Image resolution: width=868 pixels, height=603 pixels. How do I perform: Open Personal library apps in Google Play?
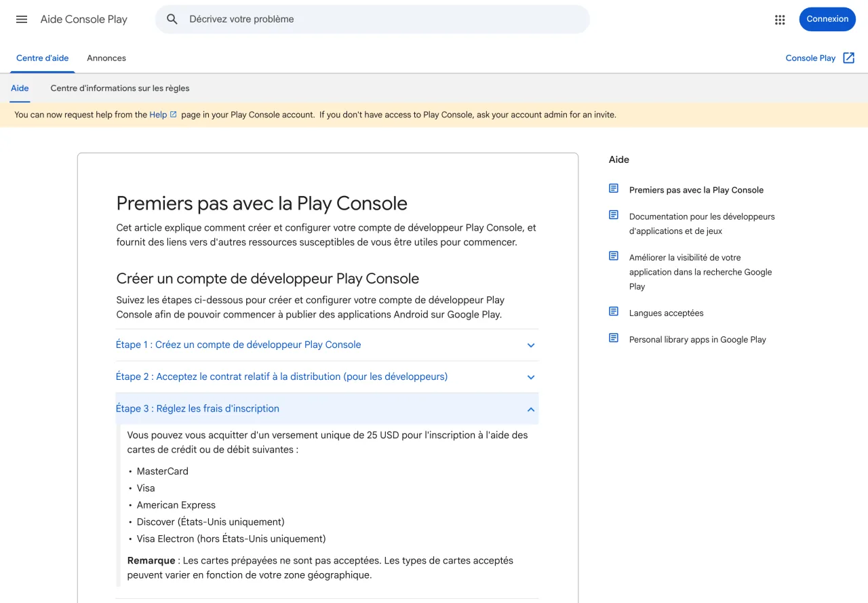(698, 339)
